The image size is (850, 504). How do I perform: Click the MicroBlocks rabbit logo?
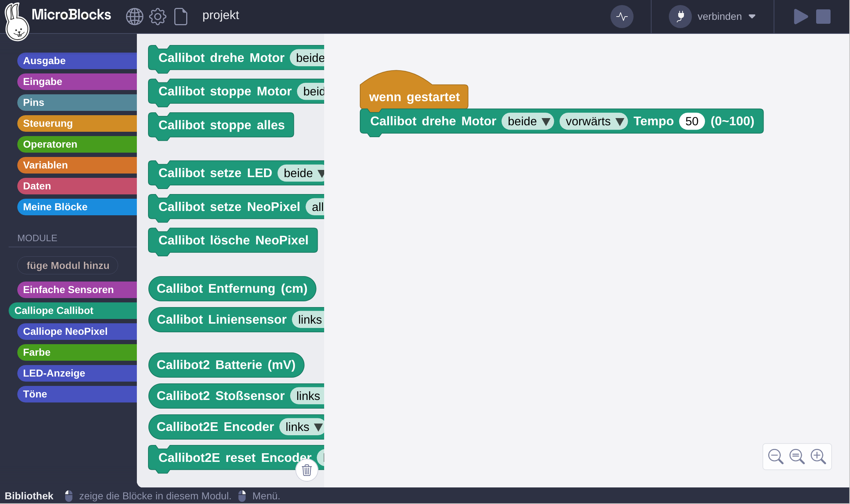tap(17, 22)
